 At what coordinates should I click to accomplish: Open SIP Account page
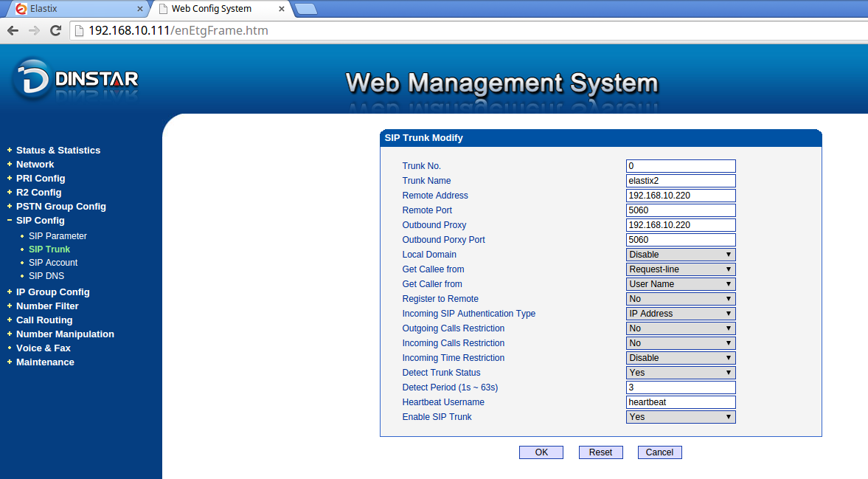point(53,263)
